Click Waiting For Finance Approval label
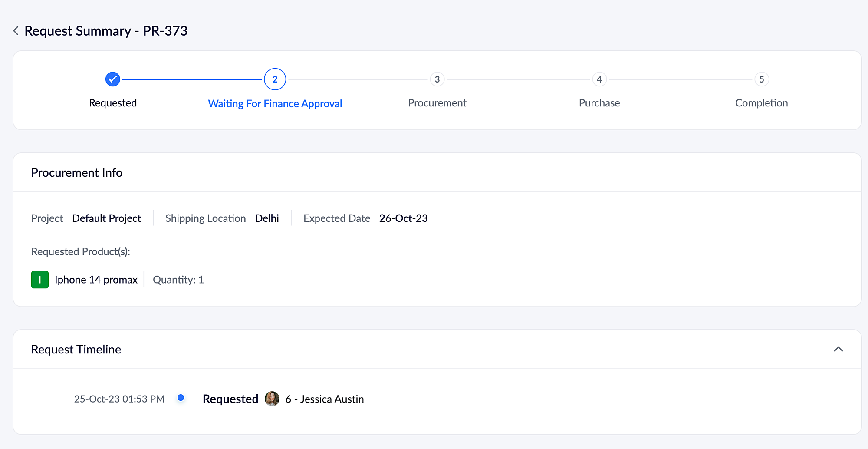Viewport: 868px width, 449px height. click(x=275, y=104)
